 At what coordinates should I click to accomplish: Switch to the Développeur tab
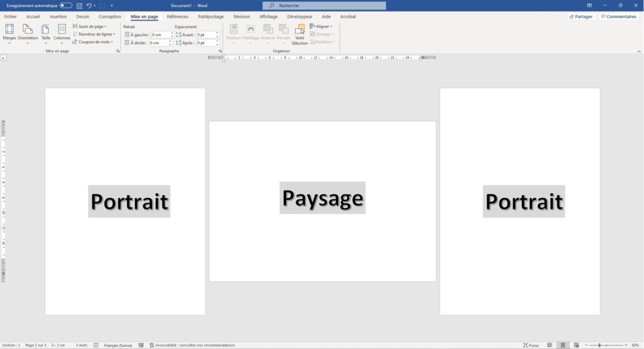299,17
